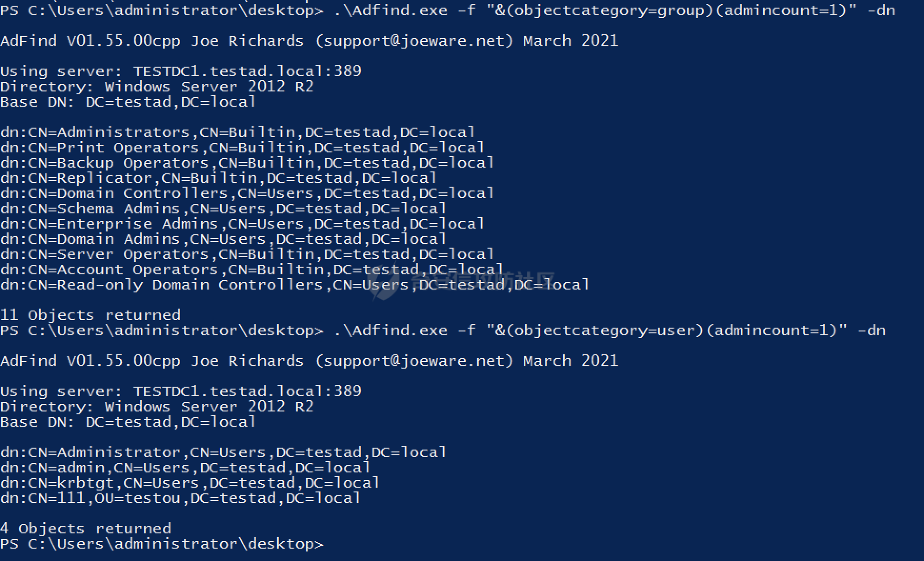Click the CN=lll testou DN line
Image resolution: width=924 pixels, height=561 pixels.
pos(180,498)
